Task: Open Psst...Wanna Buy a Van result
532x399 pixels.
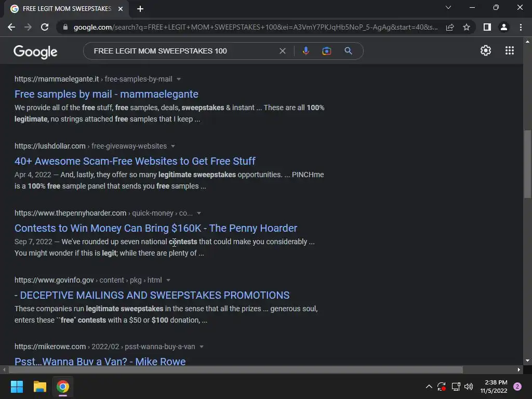Action: (100, 361)
